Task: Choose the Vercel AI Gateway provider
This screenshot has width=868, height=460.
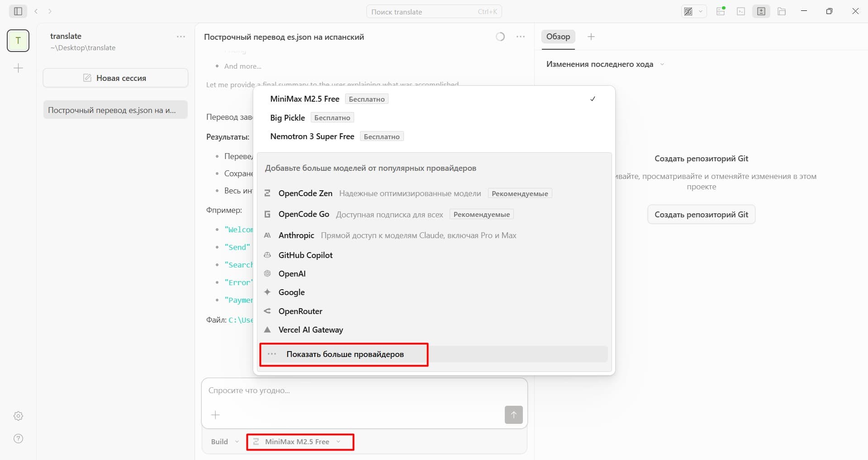Action: coord(434,329)
